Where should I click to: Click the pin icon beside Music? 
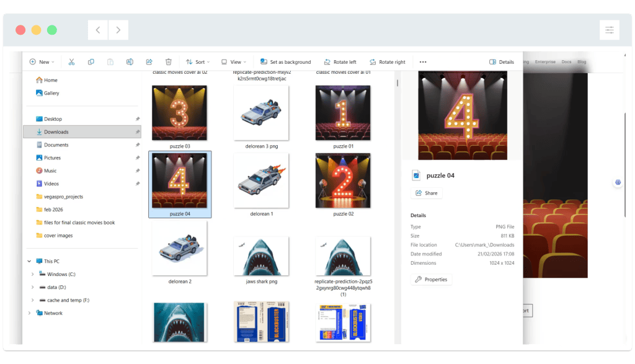[138, 171]
